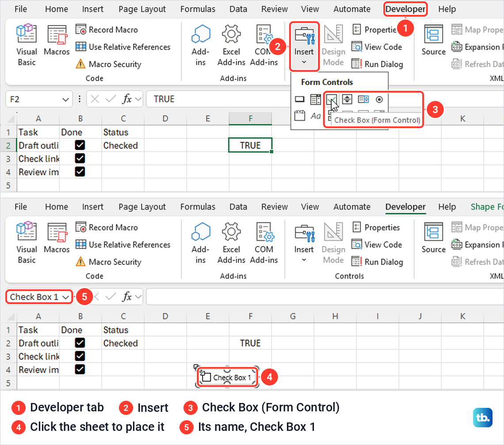Select Spin Button form control in popup
This screenshot has height=445, width=504.
click(x=347, y=100)
